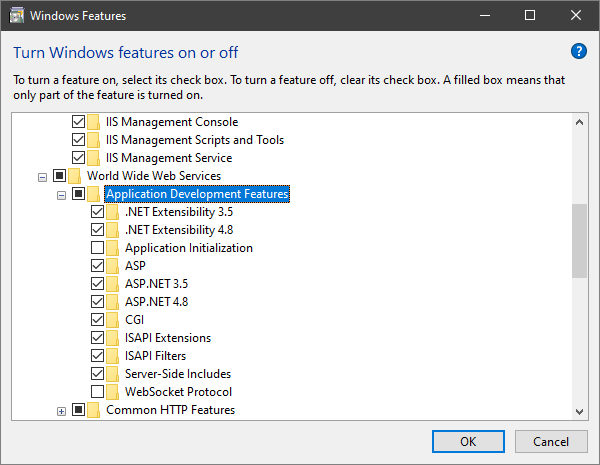600x465 pixels.
Task: Uncheck the ASP.NET 4.8 checkbox
Action: point(98,302)
